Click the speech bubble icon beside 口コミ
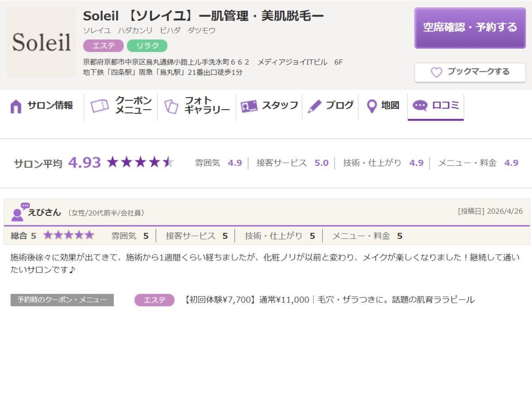This screenshot has width=532, height=399. point(420,106)
